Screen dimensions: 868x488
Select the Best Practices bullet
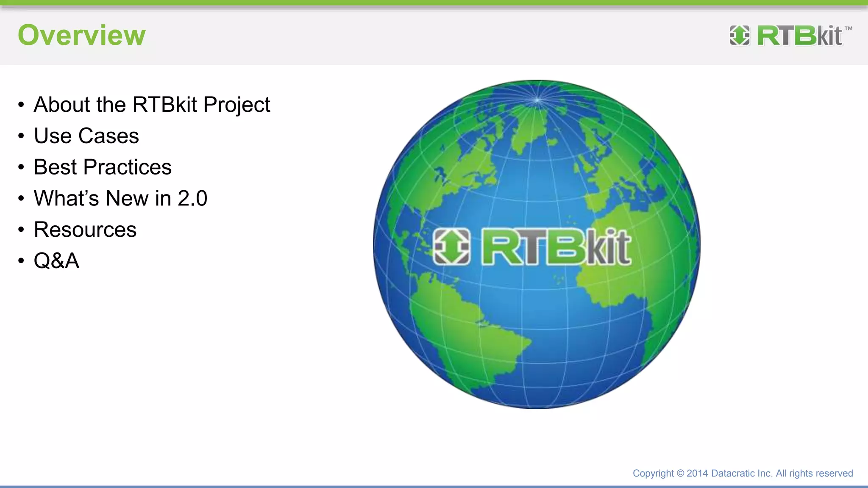[103, 167]
